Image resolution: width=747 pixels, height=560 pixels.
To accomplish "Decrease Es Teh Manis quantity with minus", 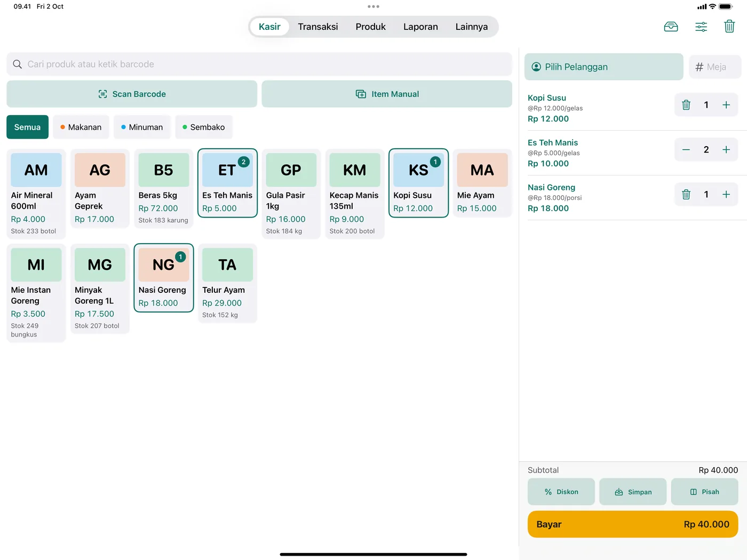I will (686, 150).
